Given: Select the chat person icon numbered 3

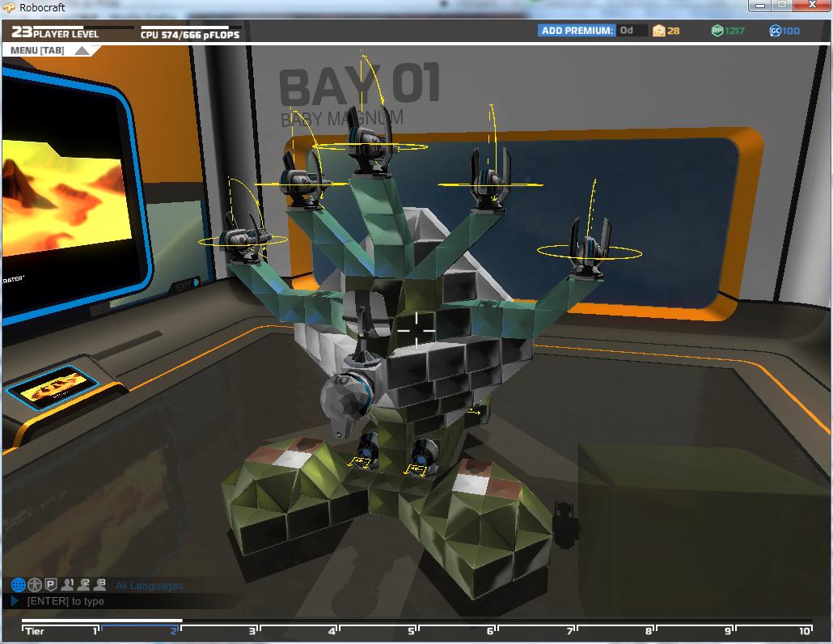Looking at the screenshot, I should pyautogui.click(x=99, y=584).
